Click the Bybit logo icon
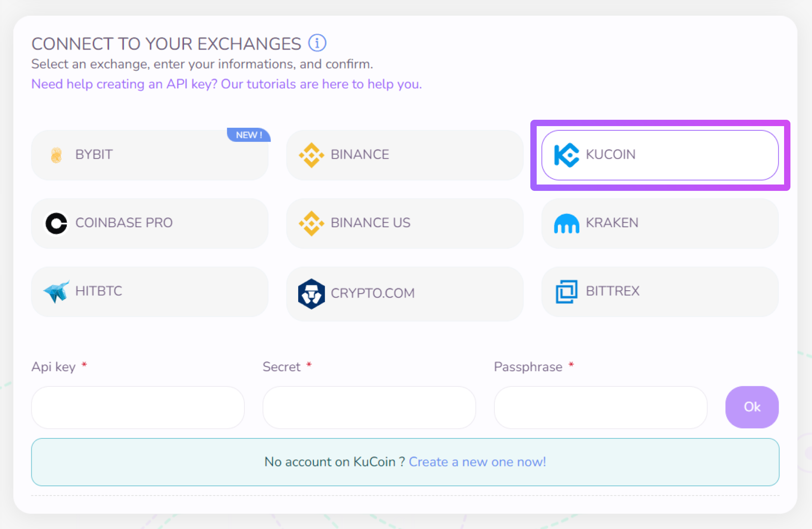The image size is (812, 529). 56,155
